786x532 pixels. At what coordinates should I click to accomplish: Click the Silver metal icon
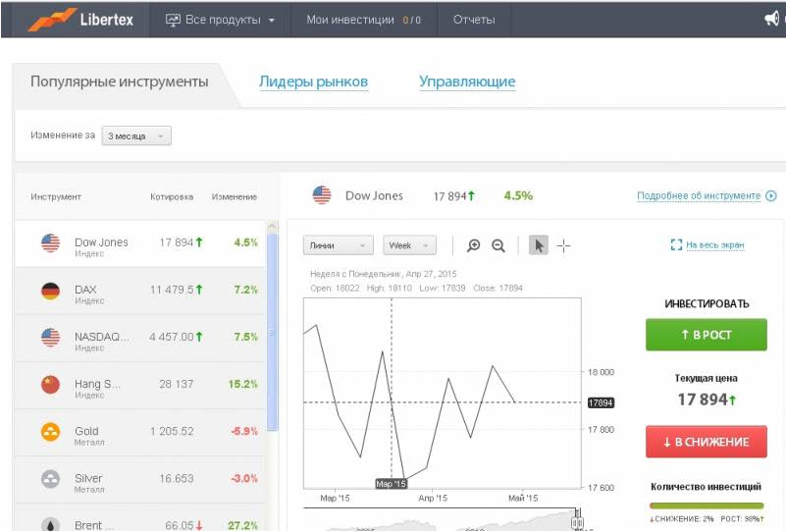tap(50, 479)
